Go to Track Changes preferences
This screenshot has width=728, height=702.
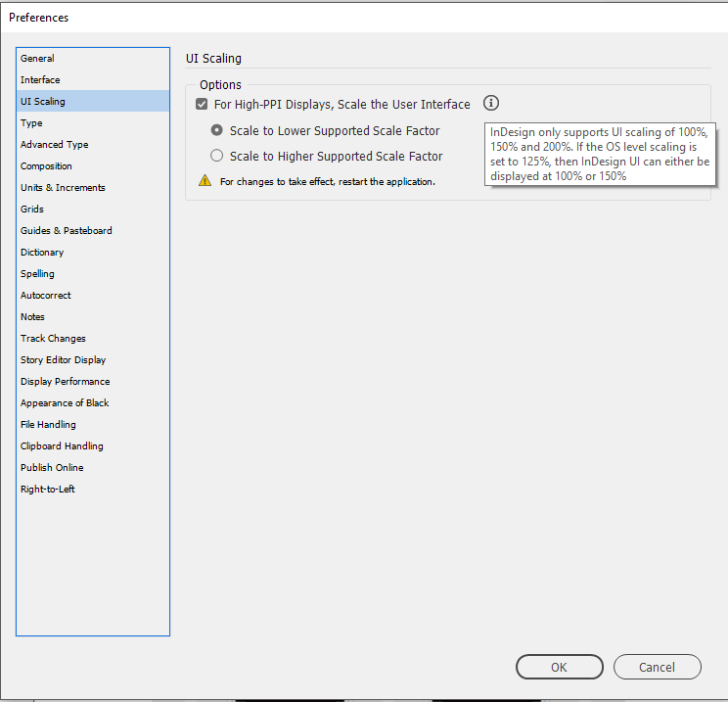[x=93, y=338]
